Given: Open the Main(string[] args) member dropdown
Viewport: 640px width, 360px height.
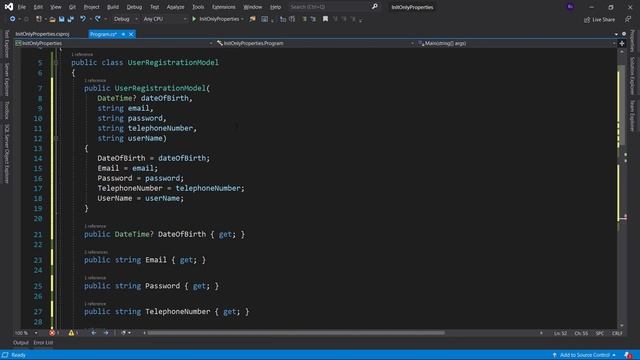Looking at the screenshot, I should point(516,43).
